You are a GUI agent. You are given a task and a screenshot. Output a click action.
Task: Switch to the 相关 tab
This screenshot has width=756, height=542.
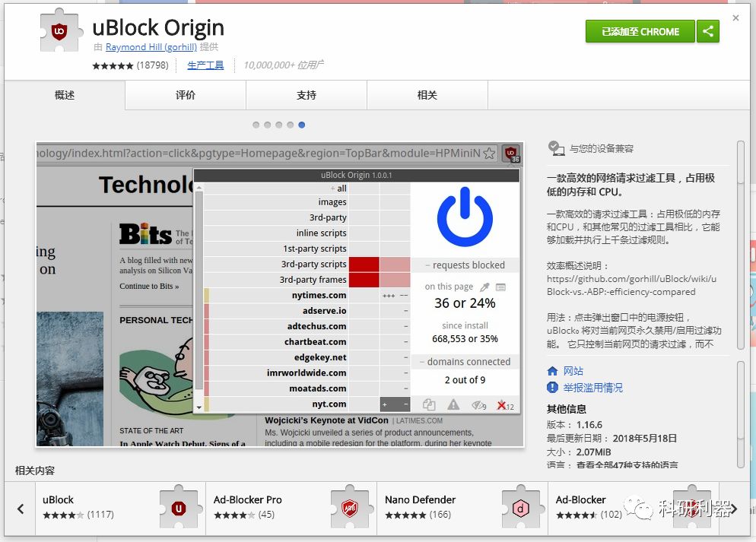427,95
